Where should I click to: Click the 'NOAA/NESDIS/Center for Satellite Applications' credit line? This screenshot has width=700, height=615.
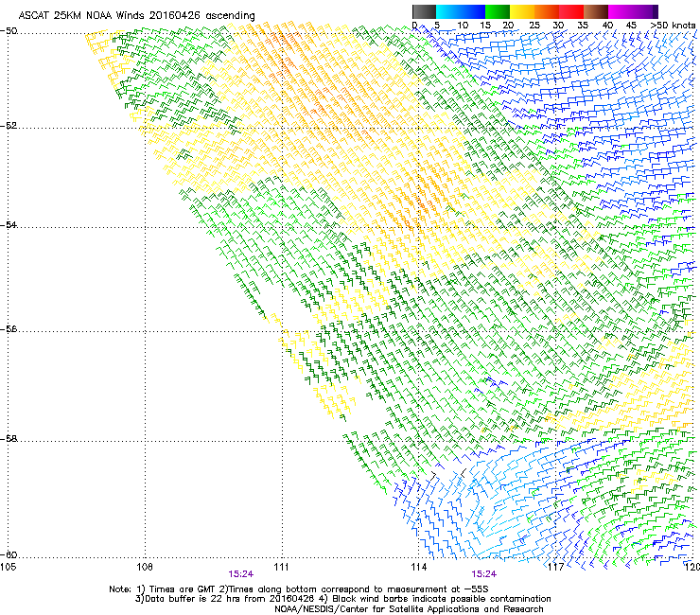[409, 608]
